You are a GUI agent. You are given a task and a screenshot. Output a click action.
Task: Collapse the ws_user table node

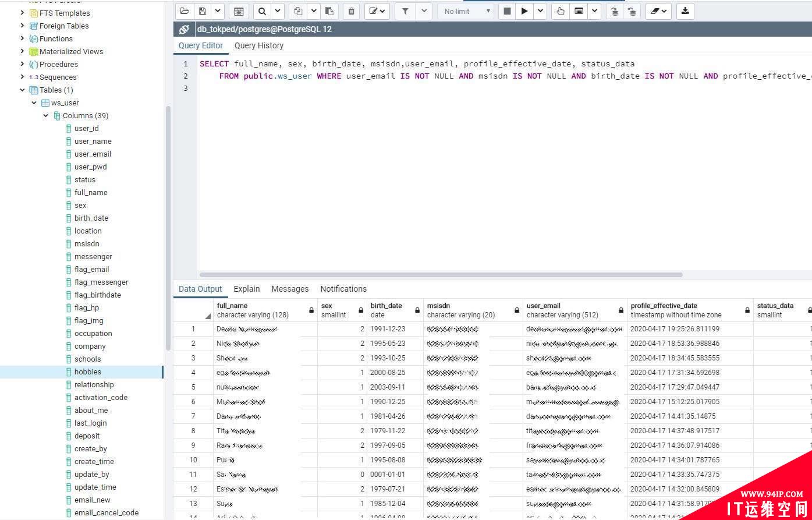coord(34,102)
